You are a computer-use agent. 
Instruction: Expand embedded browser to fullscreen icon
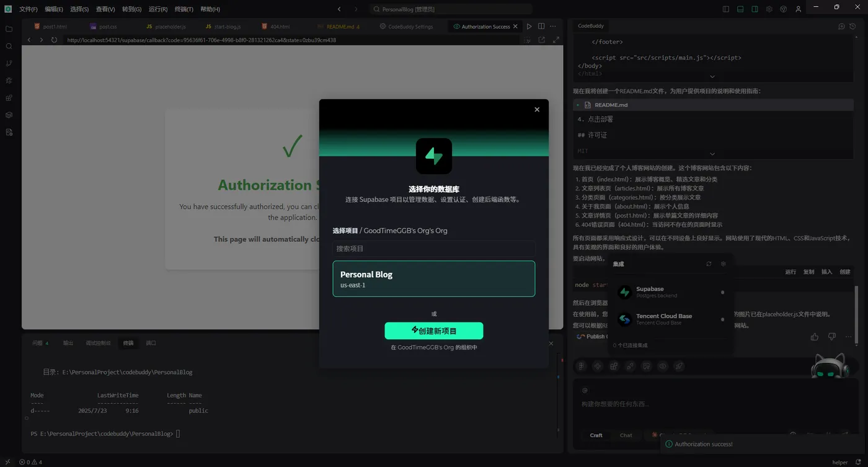pyautogui.click(x=556, y=40)
